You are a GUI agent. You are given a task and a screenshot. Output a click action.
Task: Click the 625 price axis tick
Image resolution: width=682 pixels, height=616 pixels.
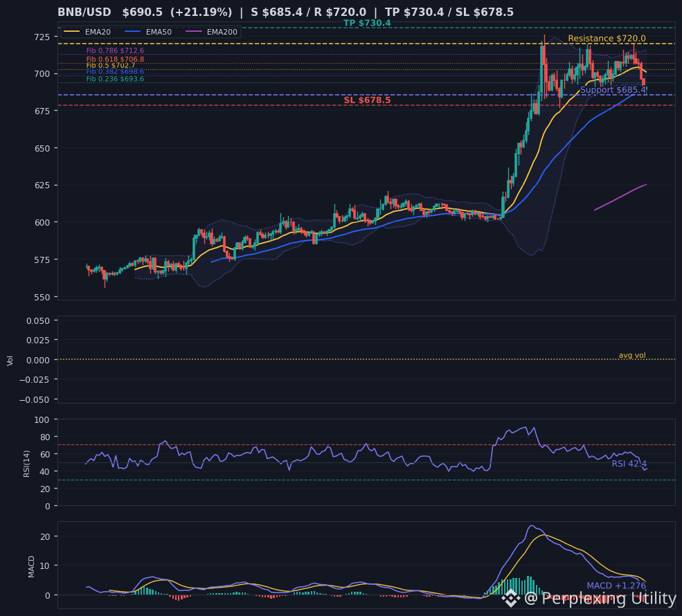point(42,185)
